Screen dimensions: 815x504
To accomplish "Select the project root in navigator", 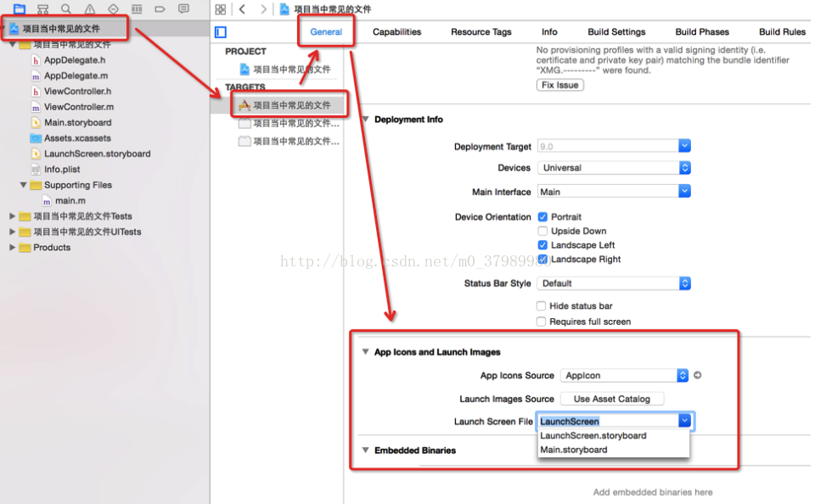I will coord(61,29).
